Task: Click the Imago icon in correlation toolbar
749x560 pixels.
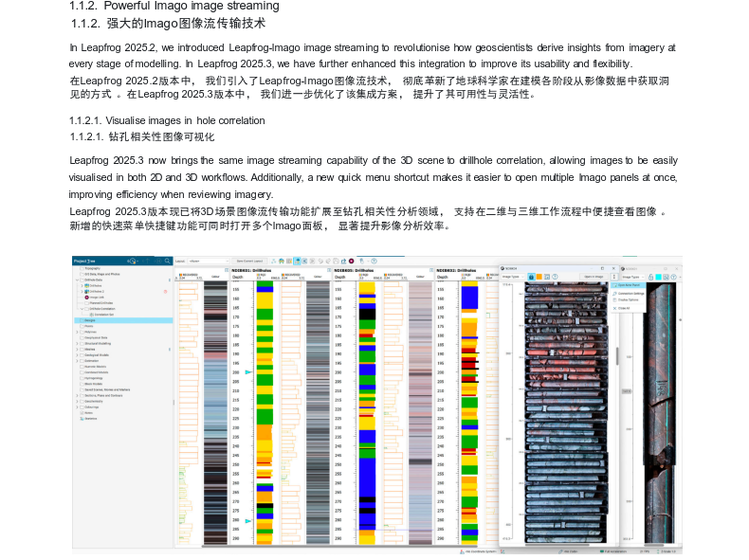Action: [352, 261]
